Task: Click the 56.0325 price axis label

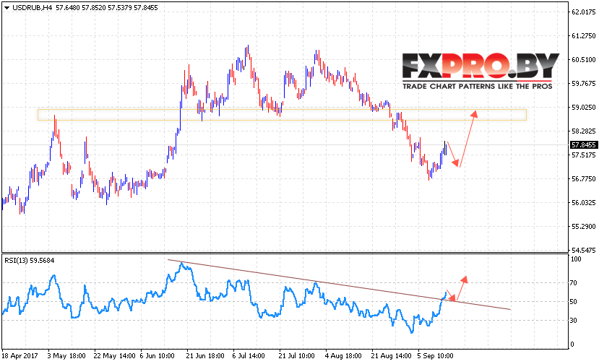Action: (x=583, y=203)
